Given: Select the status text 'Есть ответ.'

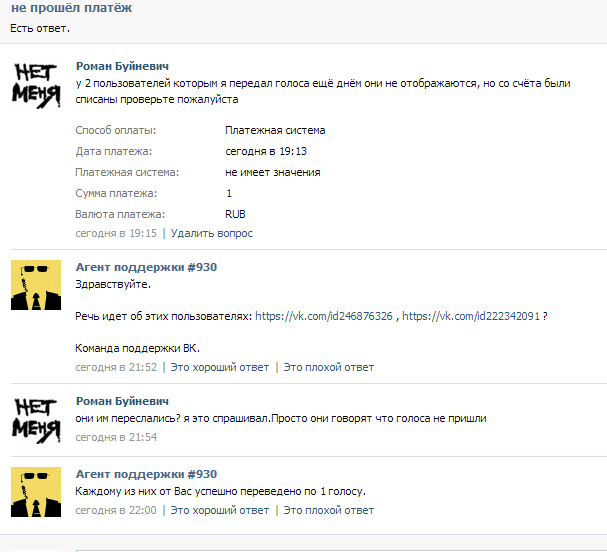Looking at the screenshot, I should [40, 28].
